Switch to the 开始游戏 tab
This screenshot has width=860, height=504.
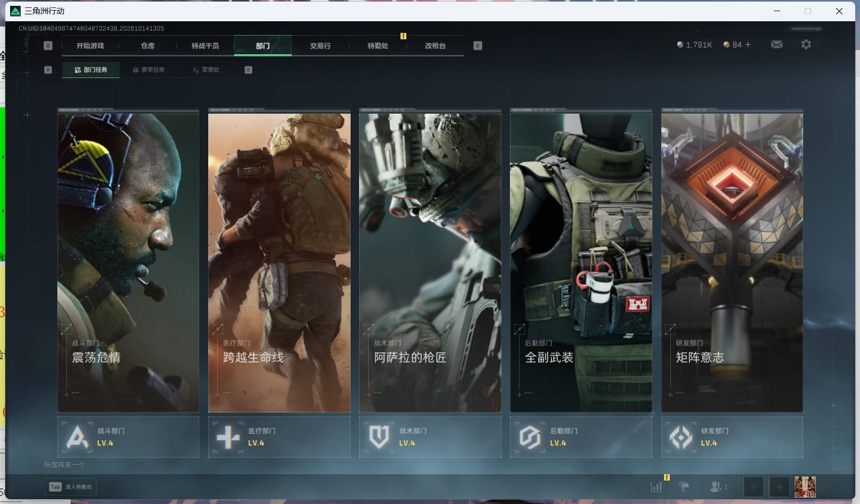tap(90, 46)
